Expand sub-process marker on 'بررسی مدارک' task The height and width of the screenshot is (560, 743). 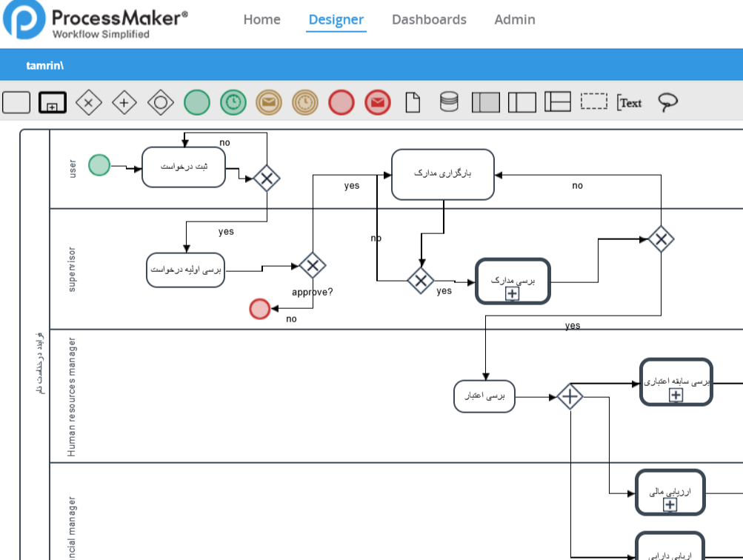click(x=512, y=294)
